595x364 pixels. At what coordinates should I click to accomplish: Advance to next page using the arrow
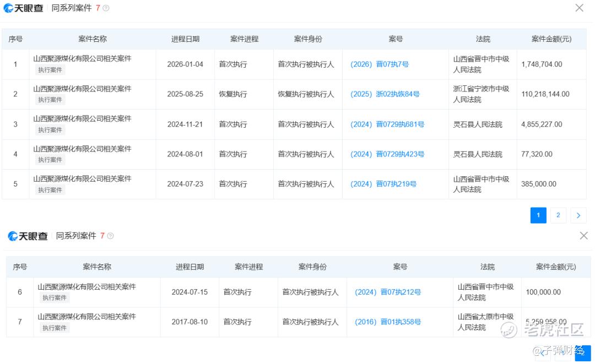coord(578,215)
